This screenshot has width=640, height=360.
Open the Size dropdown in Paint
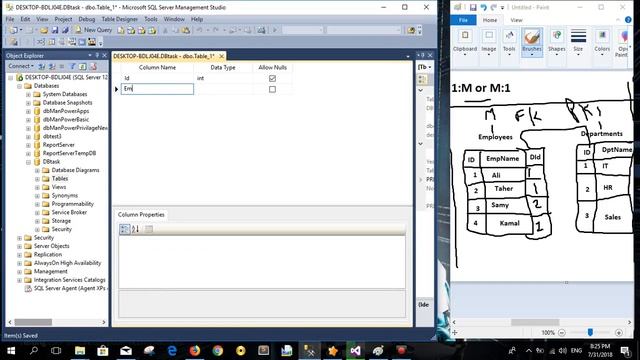click(578, 53)
